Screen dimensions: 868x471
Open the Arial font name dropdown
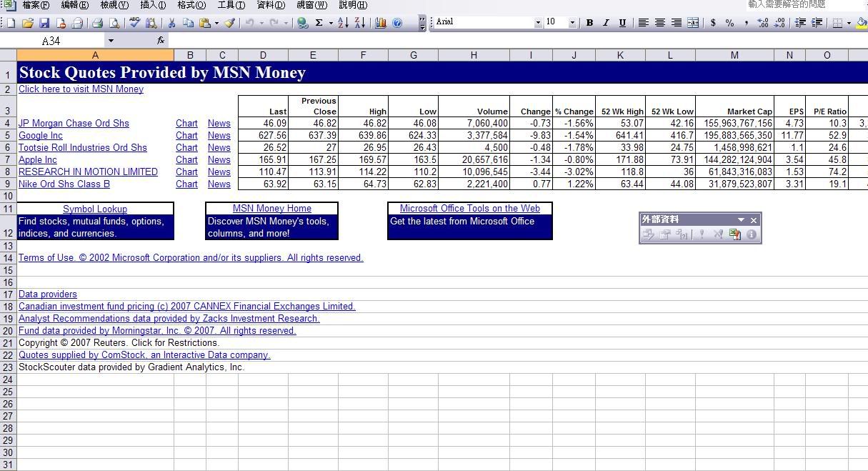pos(538,23)
